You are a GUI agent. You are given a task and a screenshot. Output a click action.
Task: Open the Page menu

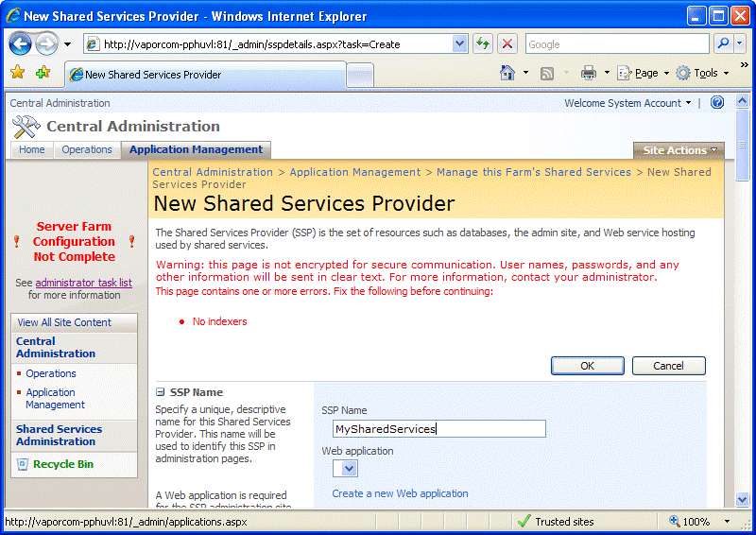(644, 73)
